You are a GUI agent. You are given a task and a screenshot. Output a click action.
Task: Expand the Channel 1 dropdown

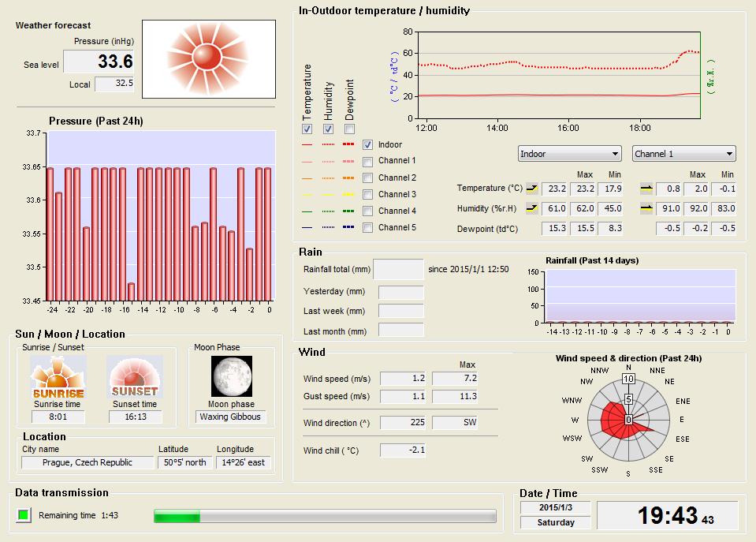click(683, 154)
